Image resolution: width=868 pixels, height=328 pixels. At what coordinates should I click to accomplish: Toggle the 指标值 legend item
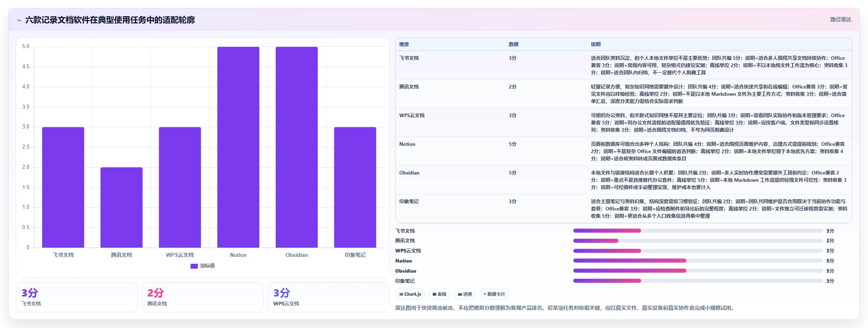pos(203,266)
